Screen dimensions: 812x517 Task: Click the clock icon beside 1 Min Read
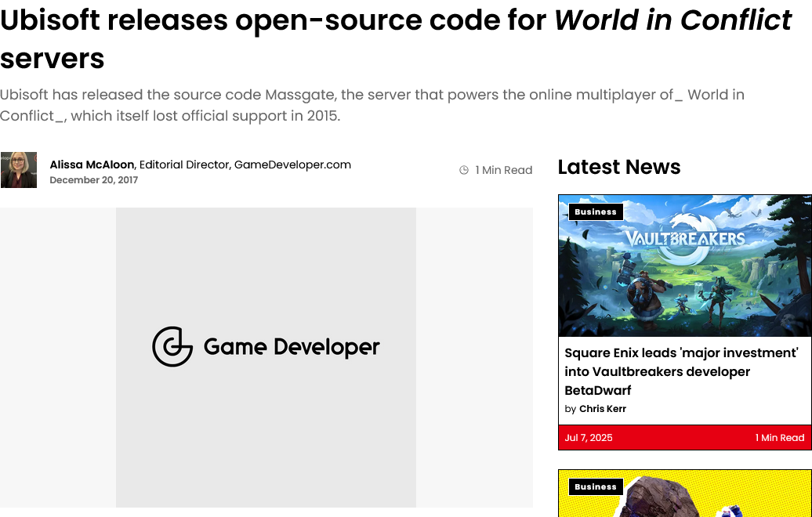(464, 170)
